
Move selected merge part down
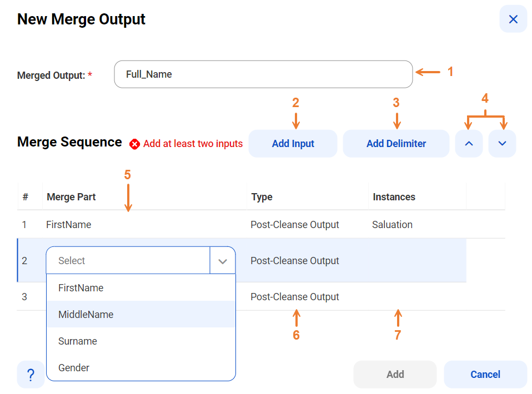[502, 143]
